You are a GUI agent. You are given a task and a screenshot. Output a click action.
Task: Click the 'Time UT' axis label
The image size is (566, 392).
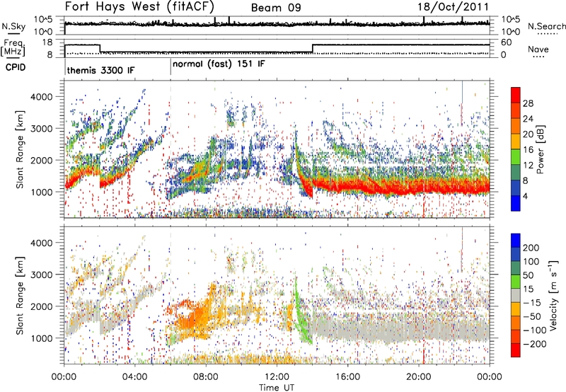click(x=277, y=388)
